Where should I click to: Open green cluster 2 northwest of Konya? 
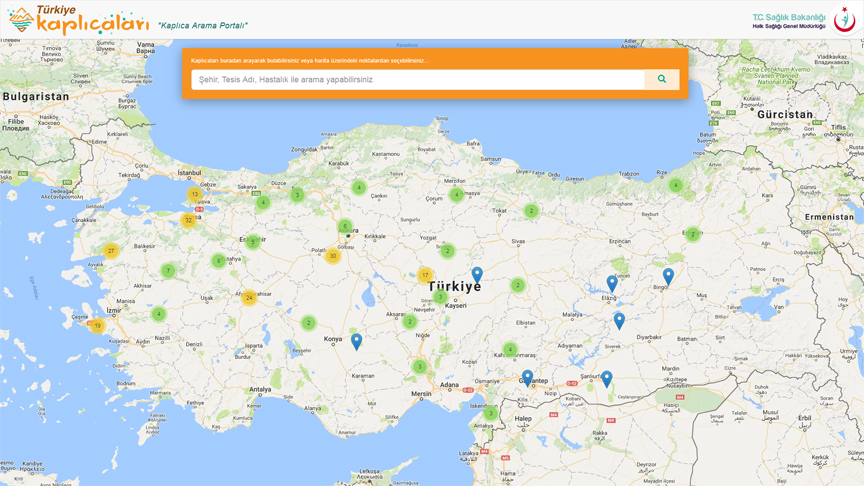point(309,323)
